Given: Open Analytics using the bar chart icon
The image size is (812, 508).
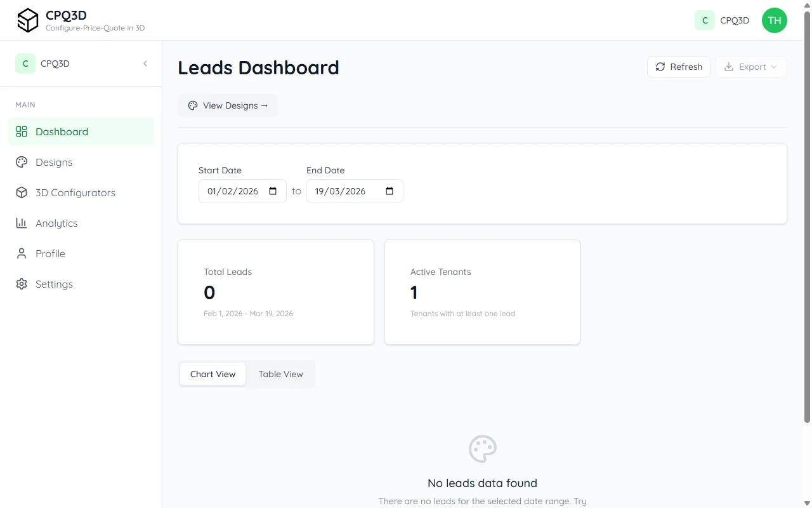Looking at the screenshot, I should (x=21, y=223).
